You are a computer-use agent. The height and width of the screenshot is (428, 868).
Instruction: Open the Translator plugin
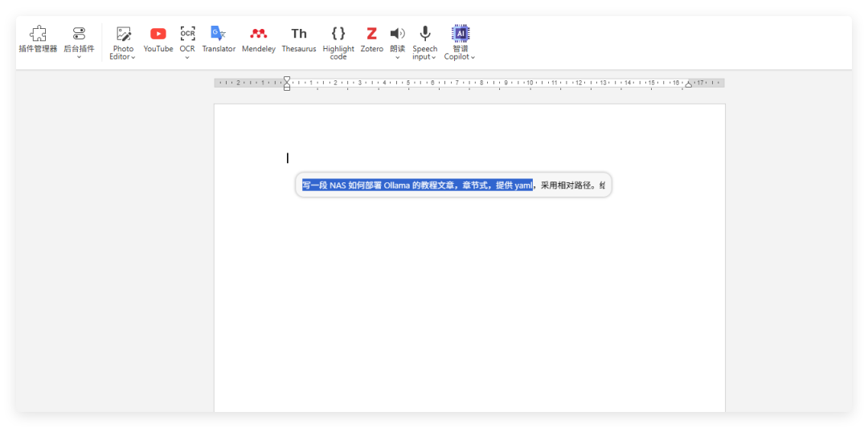(219, 39)
